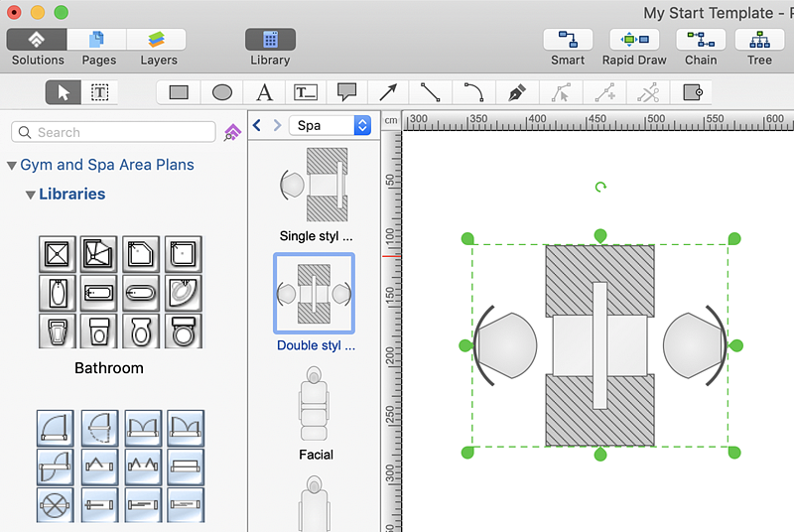Select the Rectangle shape tool
Viewport: 794px width, 532px height.
[179, 92]
